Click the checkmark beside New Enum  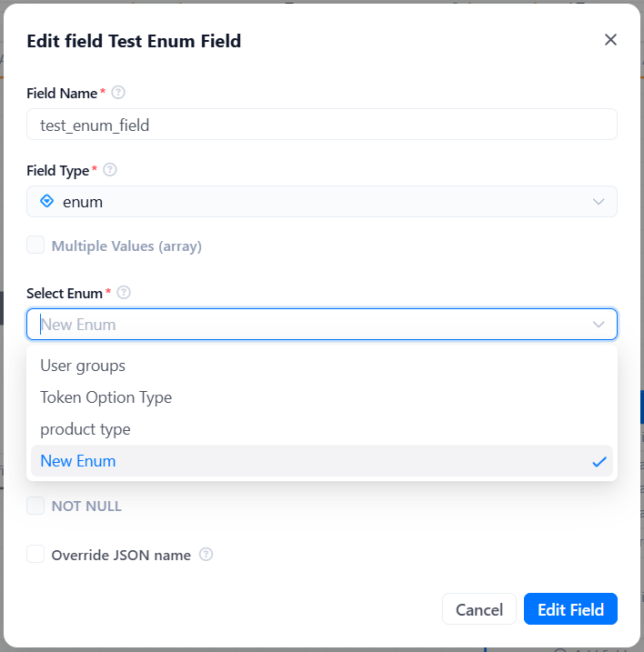(599, 462)
